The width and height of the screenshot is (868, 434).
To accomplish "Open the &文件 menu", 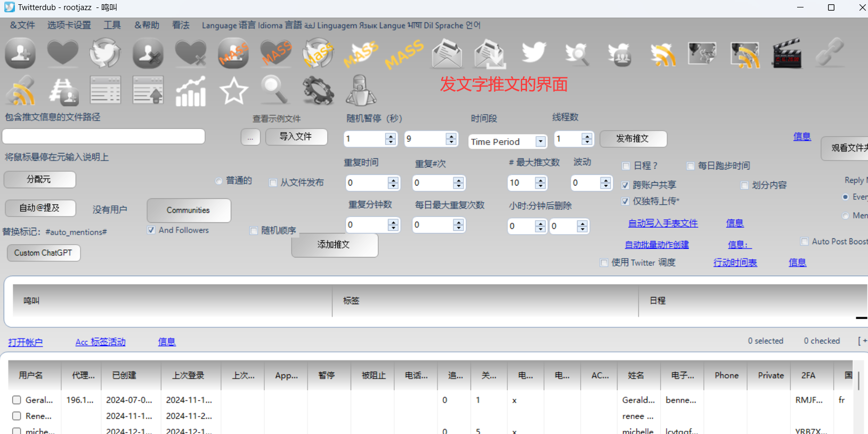I will point(22,25).
